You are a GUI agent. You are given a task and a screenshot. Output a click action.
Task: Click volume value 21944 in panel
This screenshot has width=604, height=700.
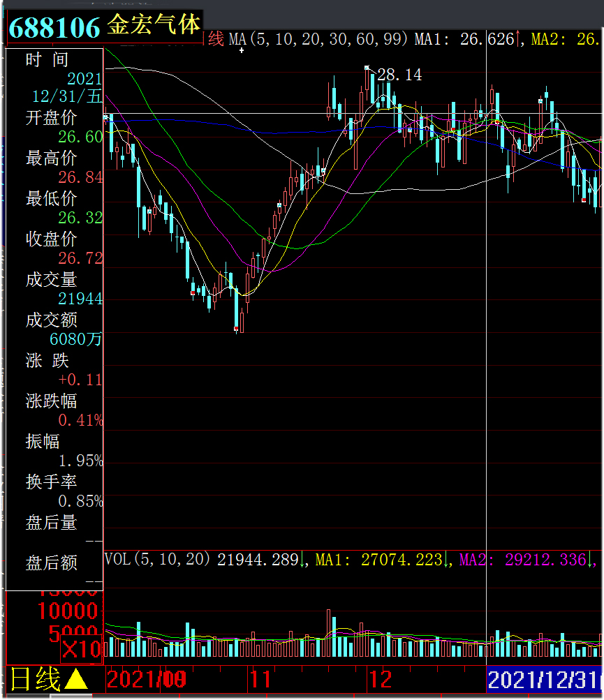point(80,298)
